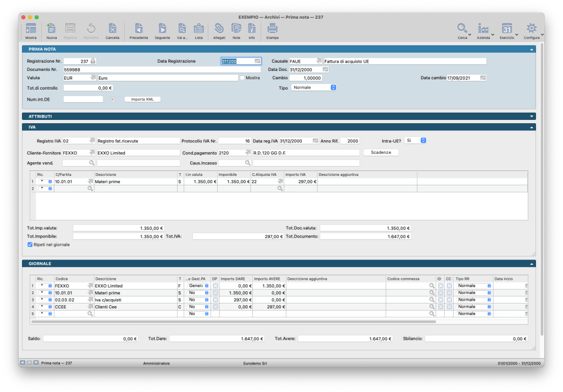
Task: Click the Cancella toolbar icon
Action: (x=112, y=29)
